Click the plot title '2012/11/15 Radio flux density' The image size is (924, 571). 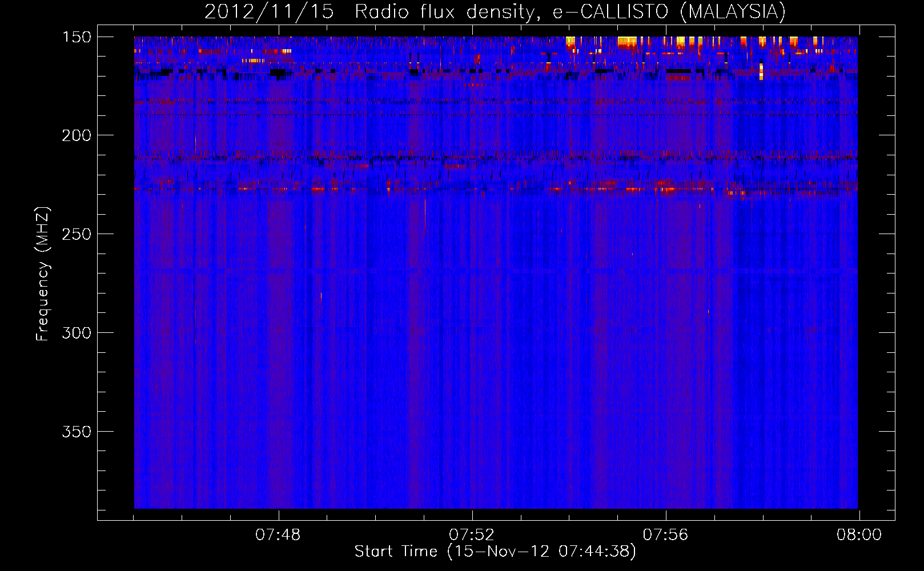[x=495, y=11]
